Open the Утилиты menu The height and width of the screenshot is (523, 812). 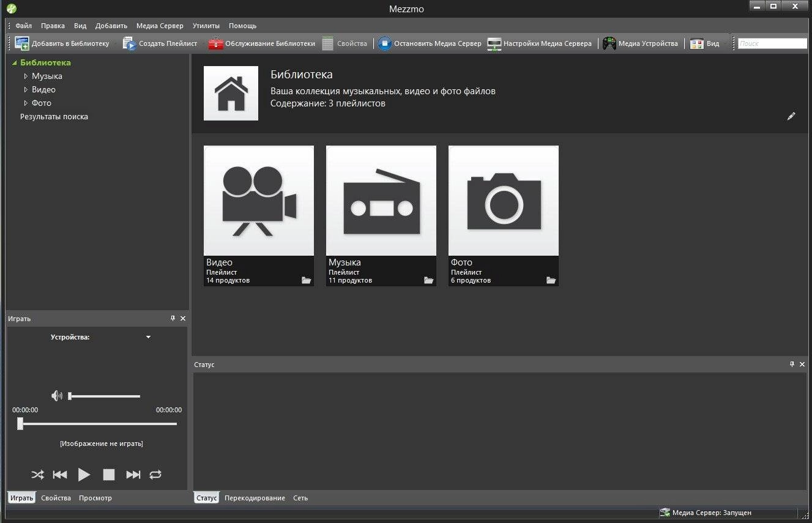pos(206,26)
